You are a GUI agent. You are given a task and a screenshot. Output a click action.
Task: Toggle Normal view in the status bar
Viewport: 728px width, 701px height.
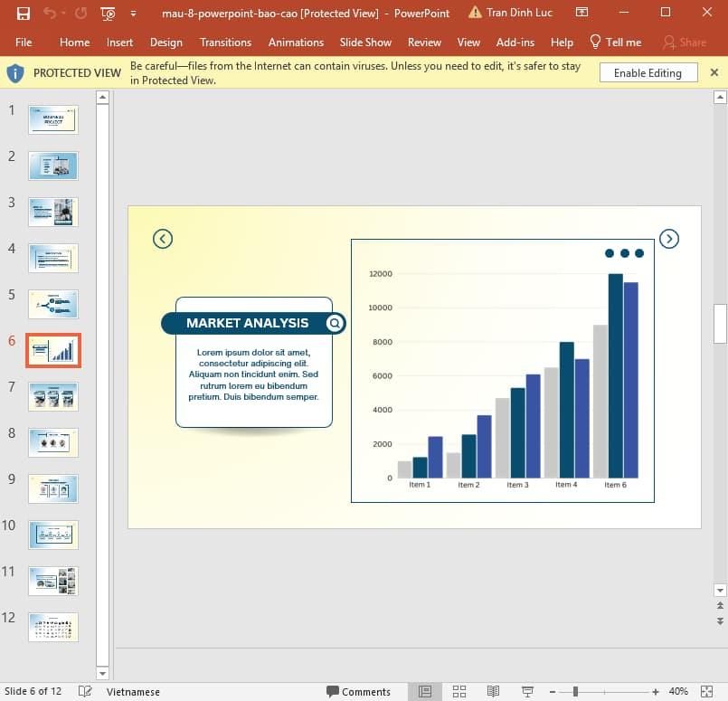(x=425, y=691)
